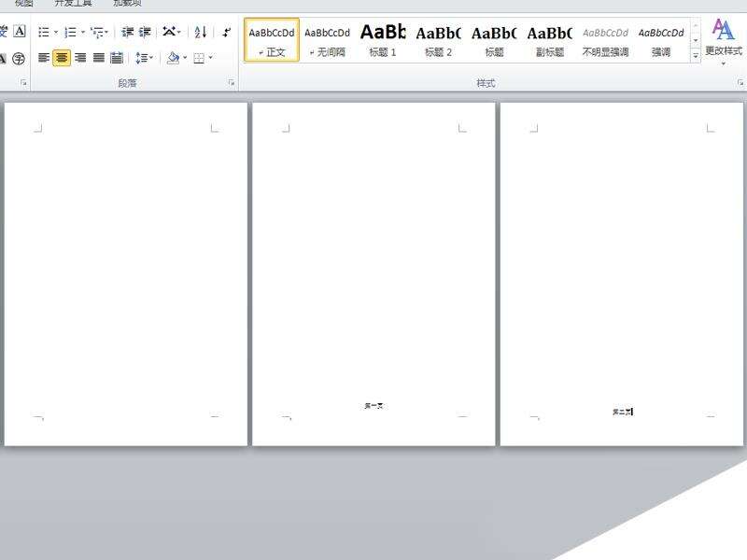Apply the 标题 title style

494,40
